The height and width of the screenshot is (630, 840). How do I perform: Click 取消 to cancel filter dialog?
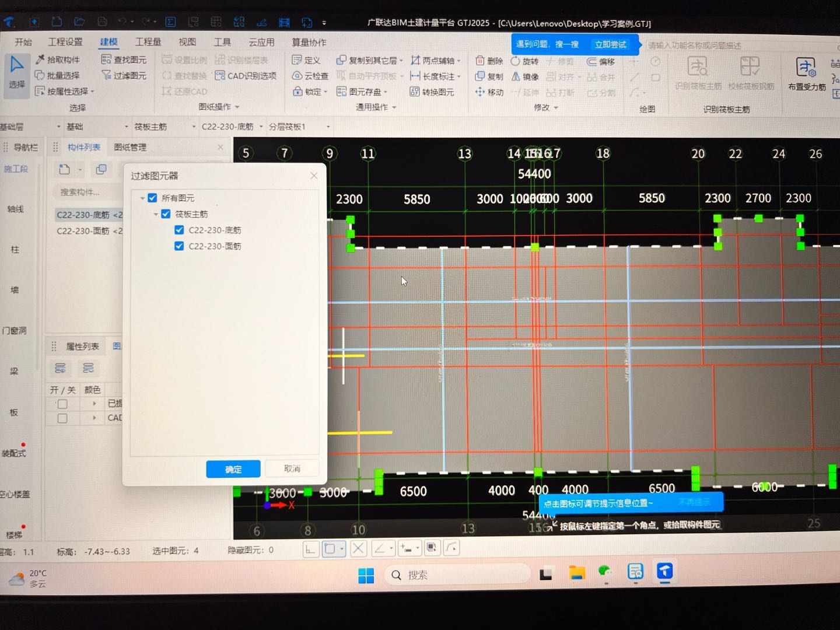click(292, 468)
